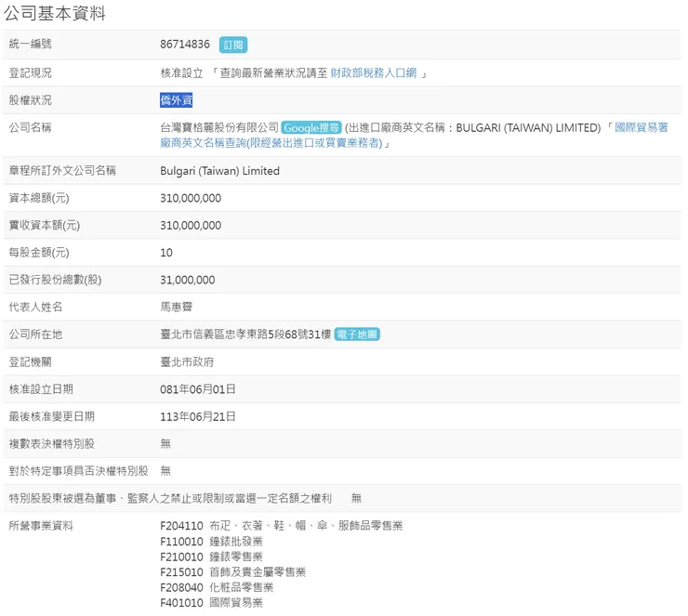Viewport: 688px width, 616px height.
Task: Click the issued shares value 31,000,000
Action: point(188,281)
